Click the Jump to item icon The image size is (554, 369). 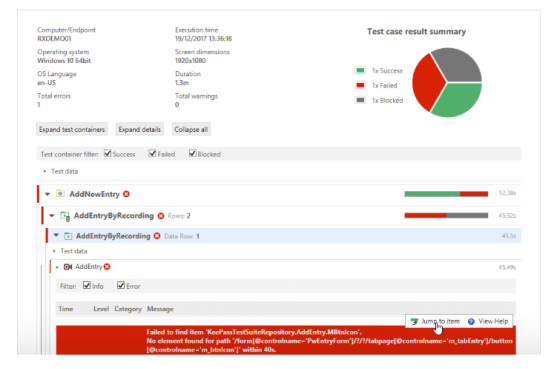[x=414, y=321]
